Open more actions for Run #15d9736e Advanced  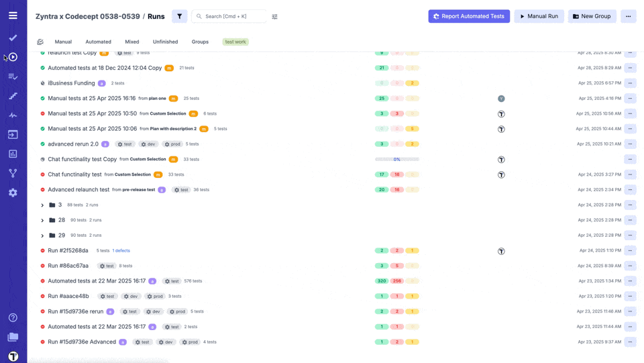[630, 342]
